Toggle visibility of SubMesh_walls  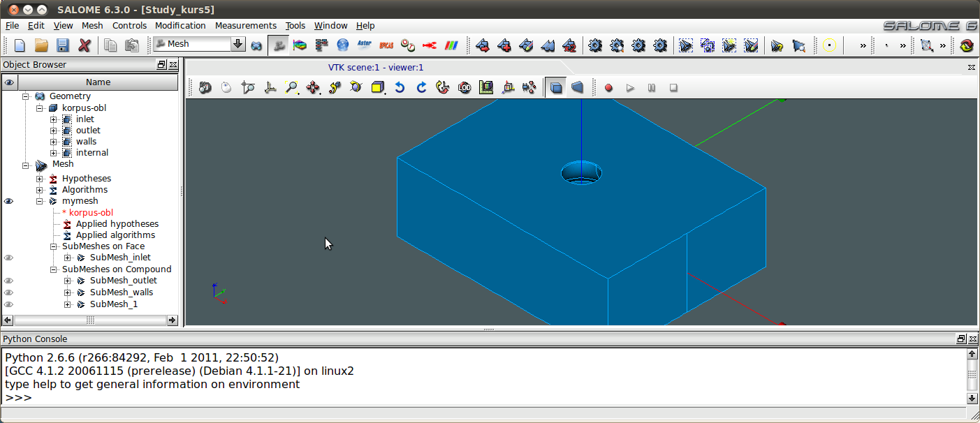coord(9,292)
